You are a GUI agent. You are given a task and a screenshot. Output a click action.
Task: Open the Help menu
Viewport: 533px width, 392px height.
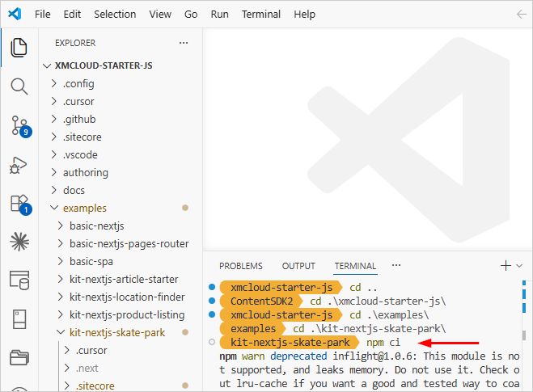click(x=305, y=15)
